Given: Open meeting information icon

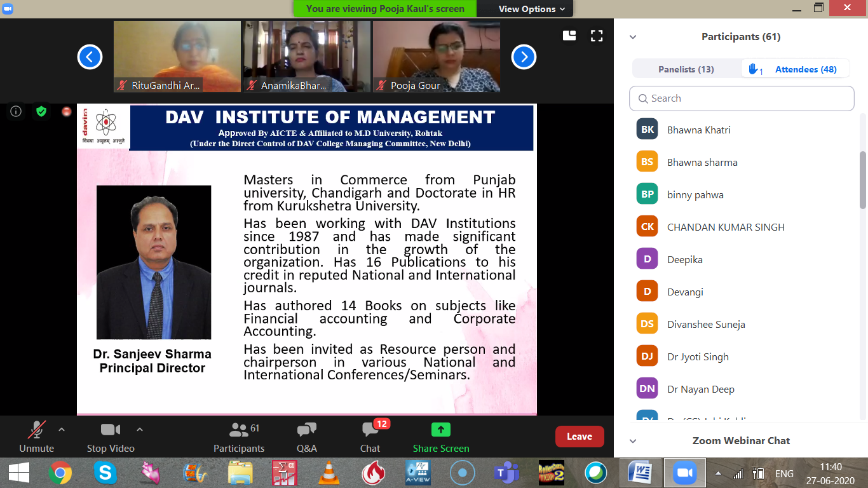Looking at the screenshot, I should (x=17, y=112).
